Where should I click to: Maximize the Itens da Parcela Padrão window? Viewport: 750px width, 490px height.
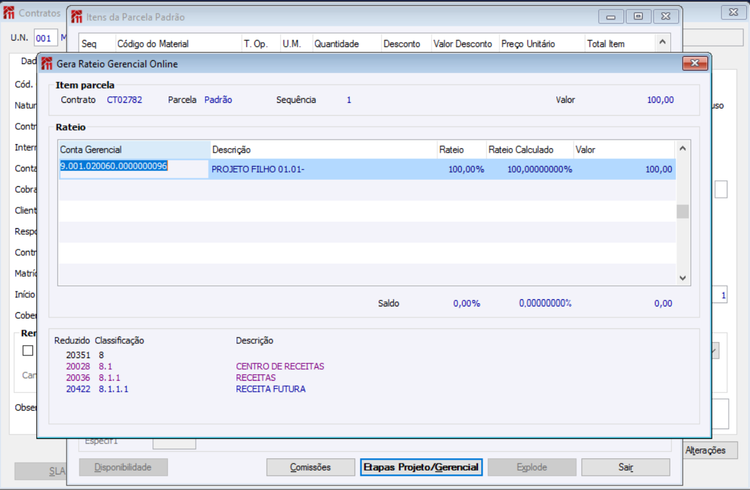click(638, 16)
